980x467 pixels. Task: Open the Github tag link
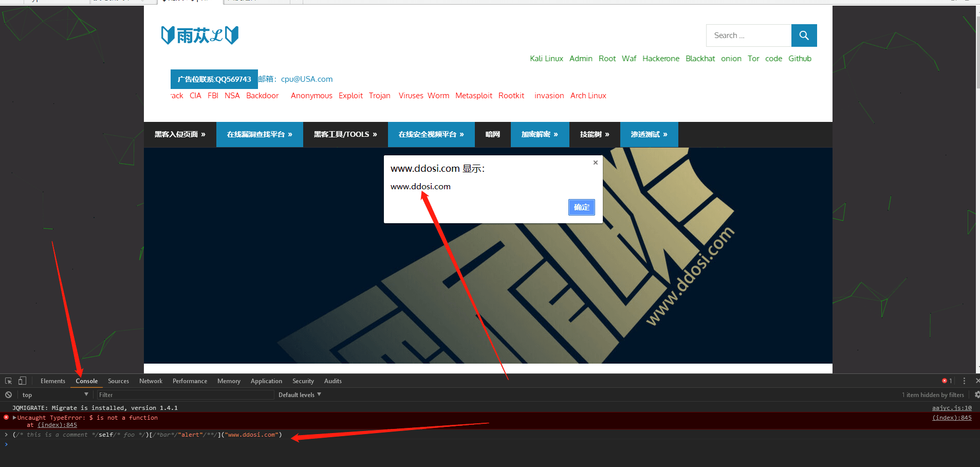[x=800, y=59]
